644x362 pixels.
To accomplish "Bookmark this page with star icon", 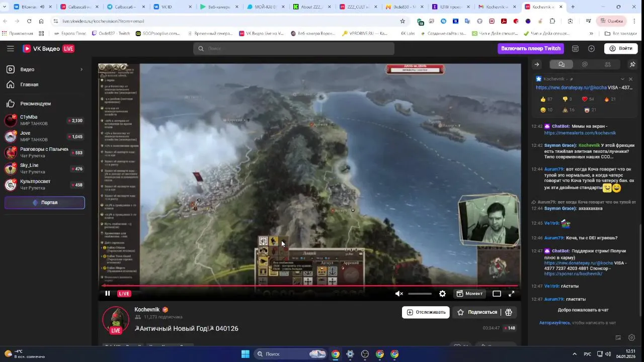I will coord(403,21).
